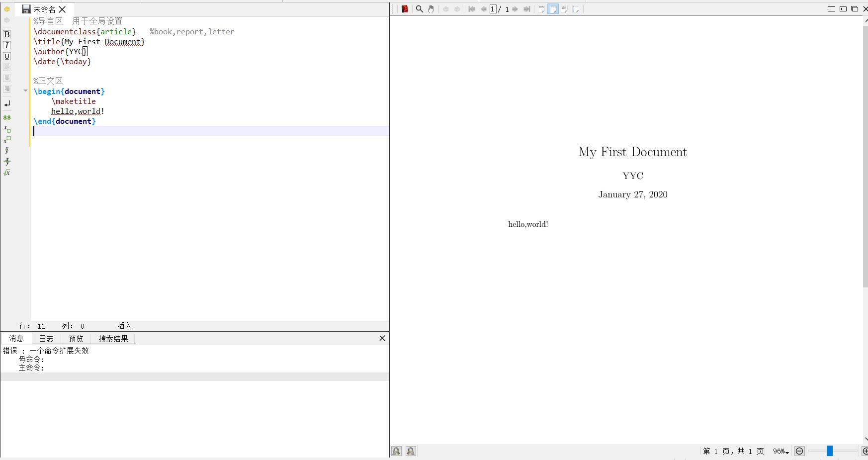868x460 pixels.
Task: Insert a fraction using the x/y icon
Action: click(x=7, y=150)
